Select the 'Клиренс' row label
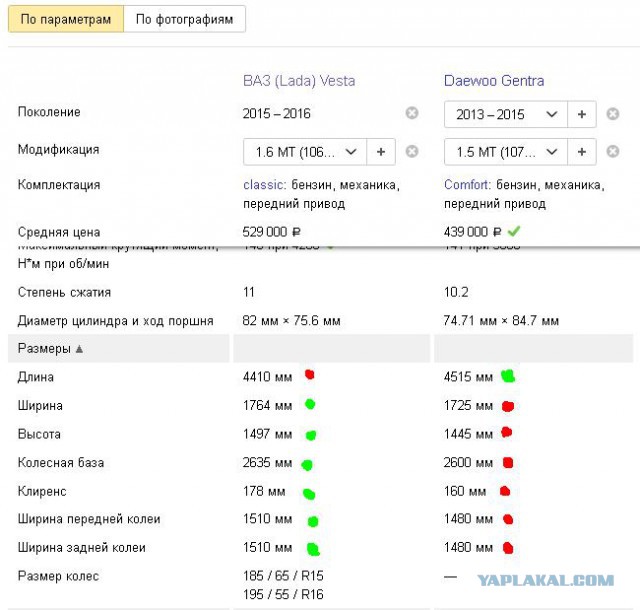The image size is (640, 610). (x=42, y=491)
